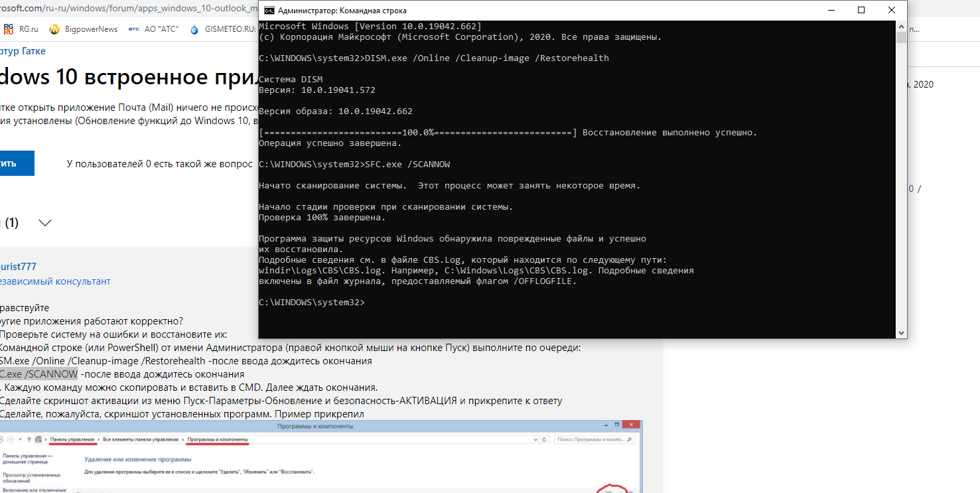Image resolution: width=980 pixels, height=493 pixels.
Task: Click the 'Каждую команду можно скопировать' line
Action: pyautogui.click(x=188, y=387)
